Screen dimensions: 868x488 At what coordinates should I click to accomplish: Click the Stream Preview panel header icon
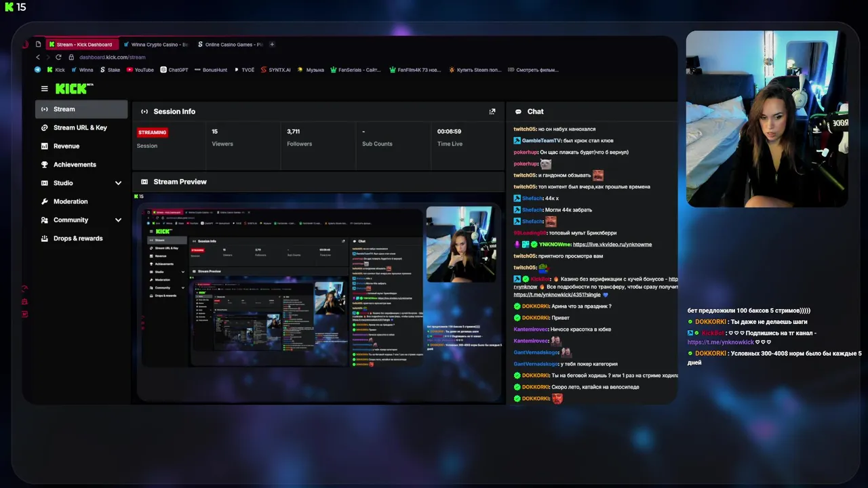[144, 182]
